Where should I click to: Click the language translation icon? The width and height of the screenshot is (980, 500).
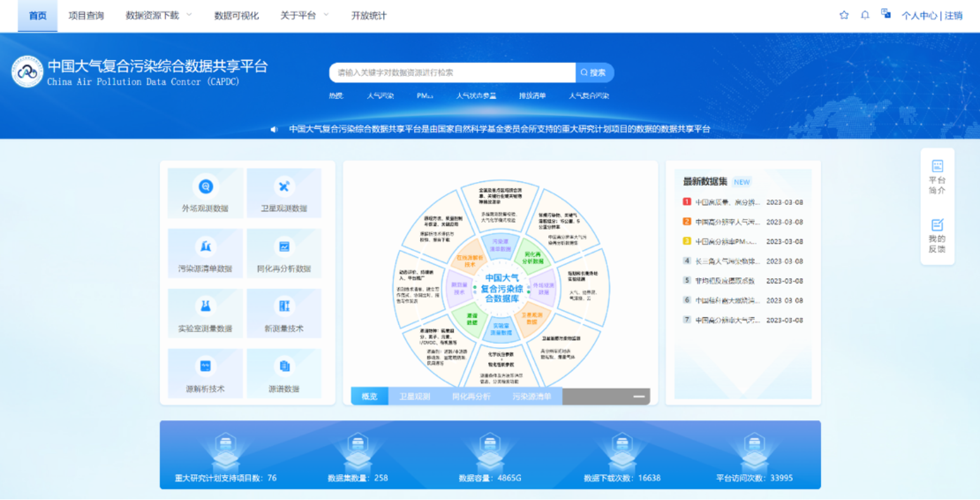(885, 13)
